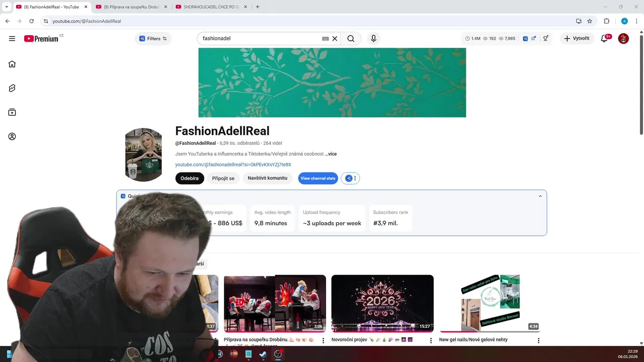
Task: Open the Chrome profile icon A
Action: 624,21
